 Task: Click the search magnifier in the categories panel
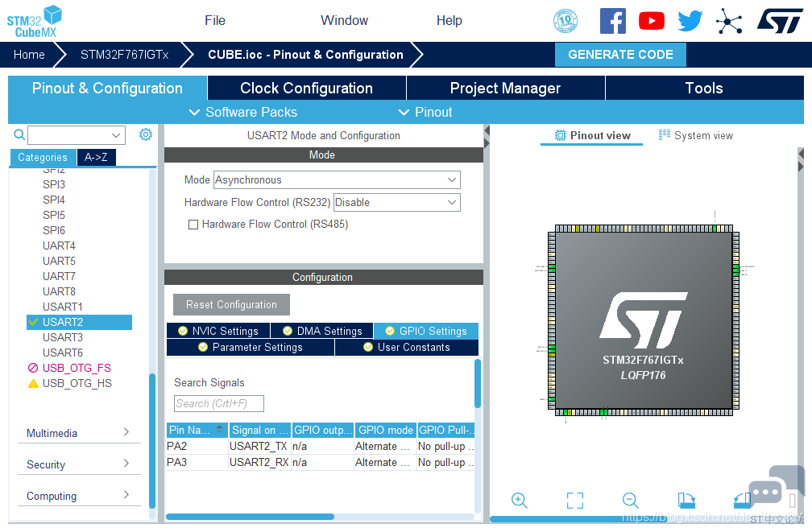[19, 135]
